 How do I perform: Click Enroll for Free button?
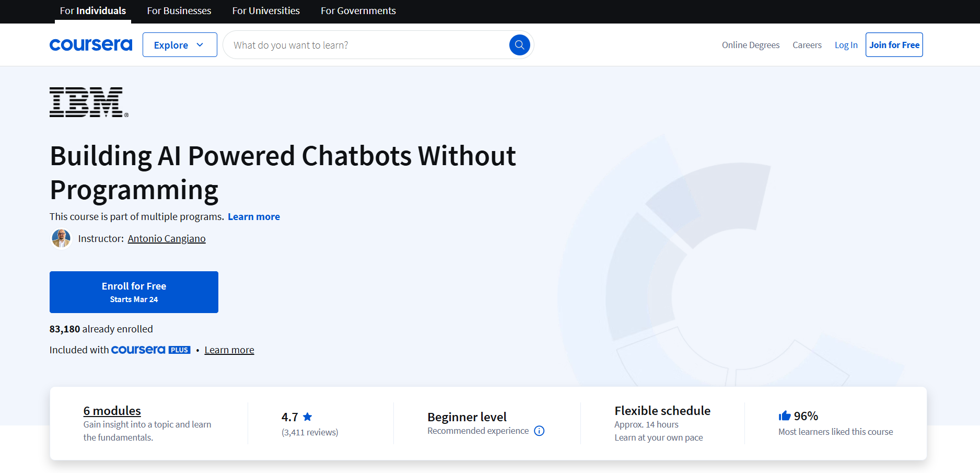(x=134, y=292)
